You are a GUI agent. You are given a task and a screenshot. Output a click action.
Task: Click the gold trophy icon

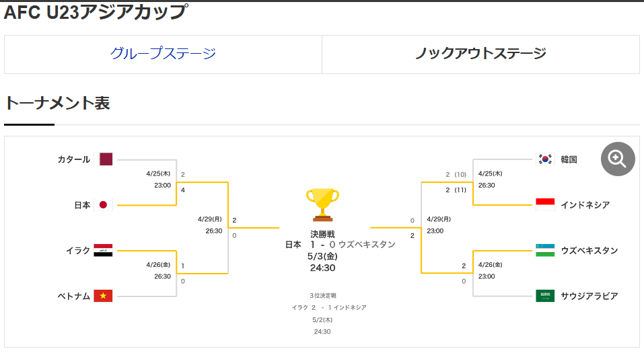322,204
